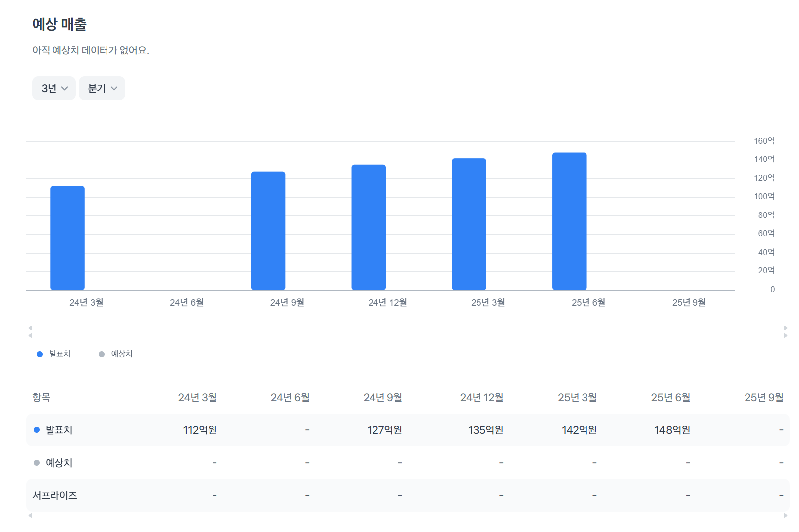Click the 24년 9월 table column header

(383, 397)
